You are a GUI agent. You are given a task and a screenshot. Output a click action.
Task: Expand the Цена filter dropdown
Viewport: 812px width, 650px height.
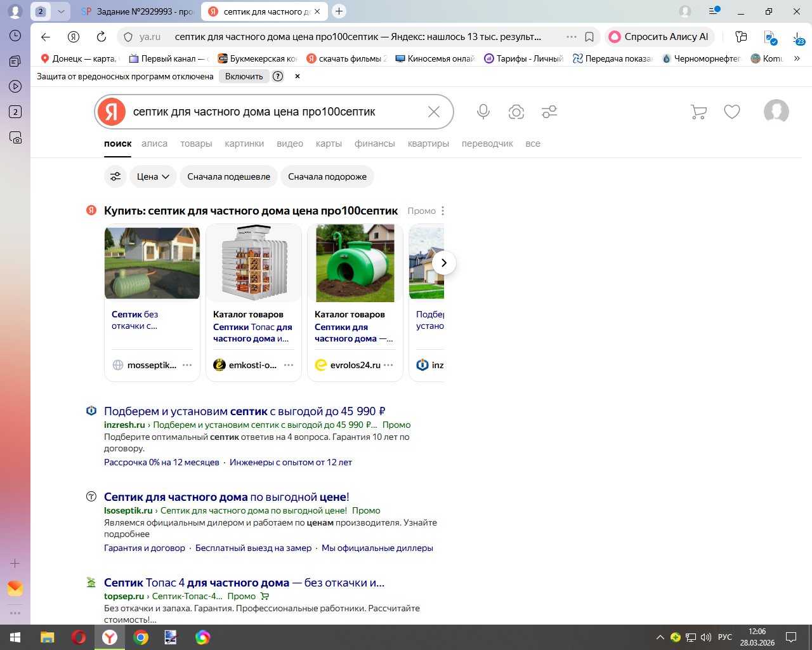153,176
